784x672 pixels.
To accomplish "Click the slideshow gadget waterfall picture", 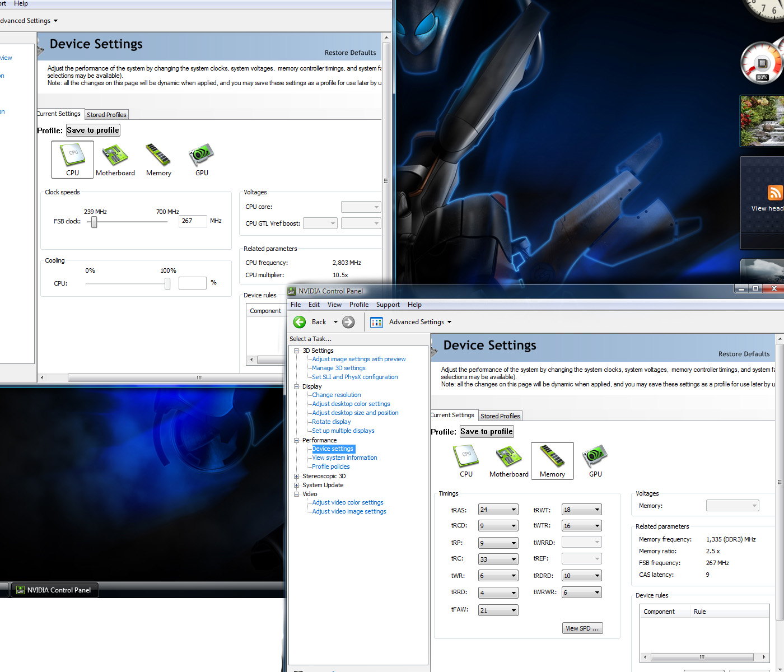I will [762, 121].
